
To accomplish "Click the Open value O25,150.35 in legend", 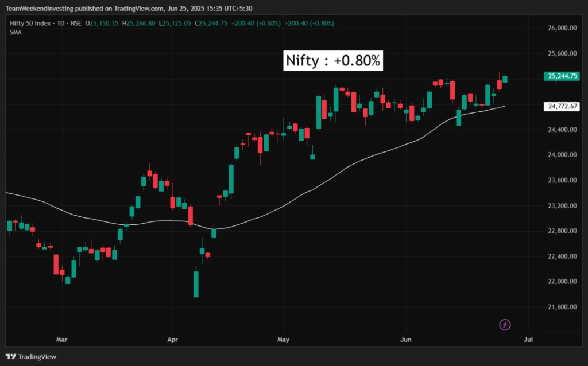I will (102, 24).
